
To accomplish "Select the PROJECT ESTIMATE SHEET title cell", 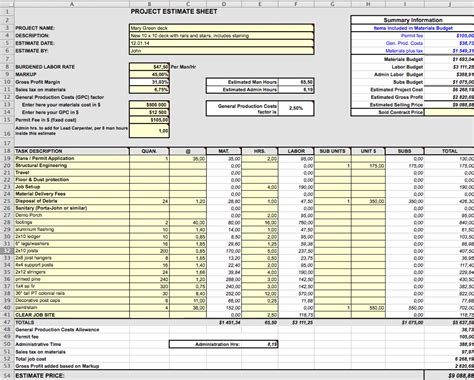I will (174, 12).
